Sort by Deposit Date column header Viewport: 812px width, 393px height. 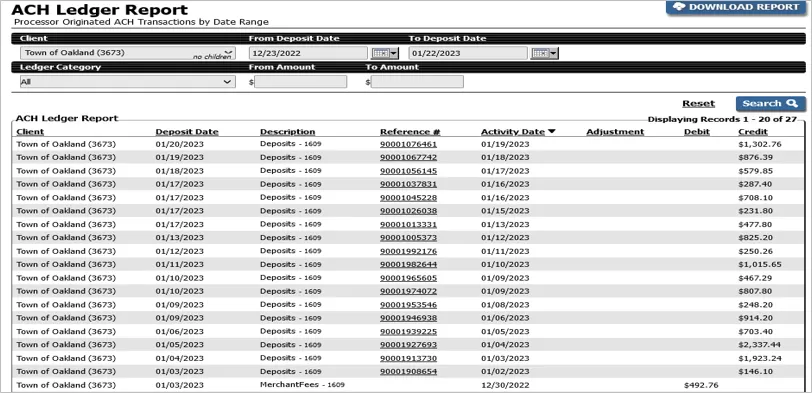click(x=187, y=132)
